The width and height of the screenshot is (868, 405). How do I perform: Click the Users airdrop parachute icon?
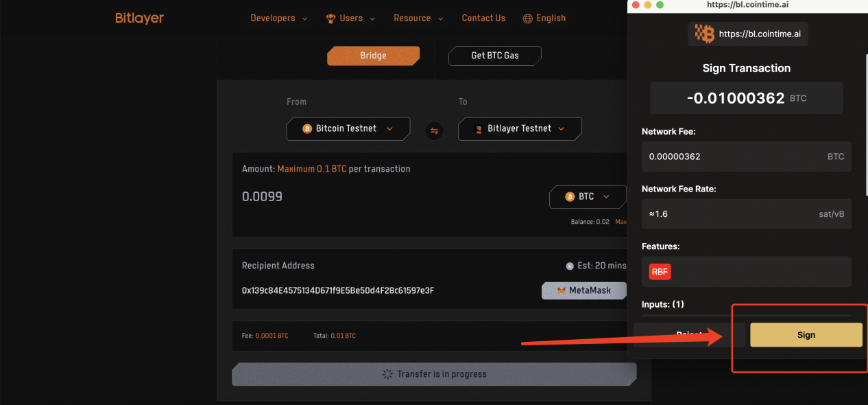pyautogui.click(x=330, y=19)
